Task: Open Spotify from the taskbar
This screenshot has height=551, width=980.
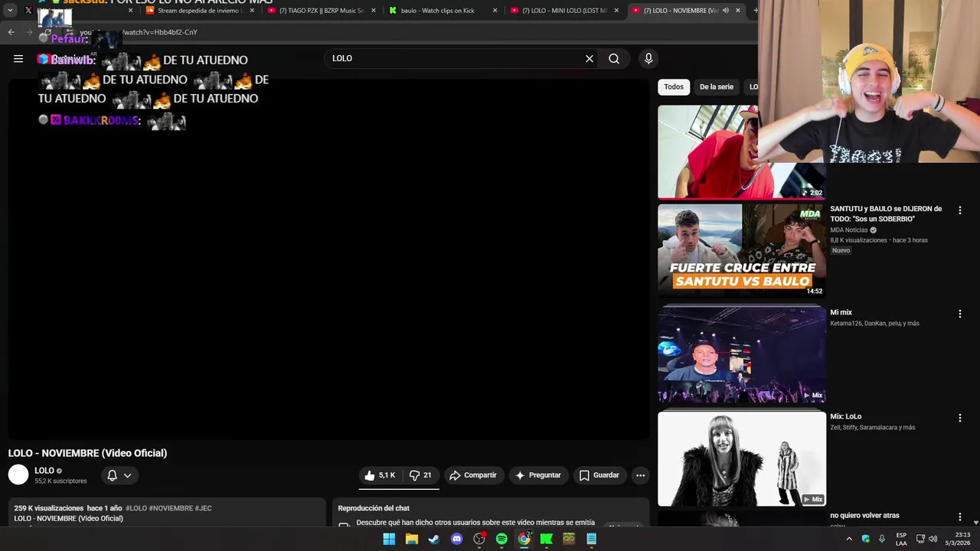Action: pos(501,539)
